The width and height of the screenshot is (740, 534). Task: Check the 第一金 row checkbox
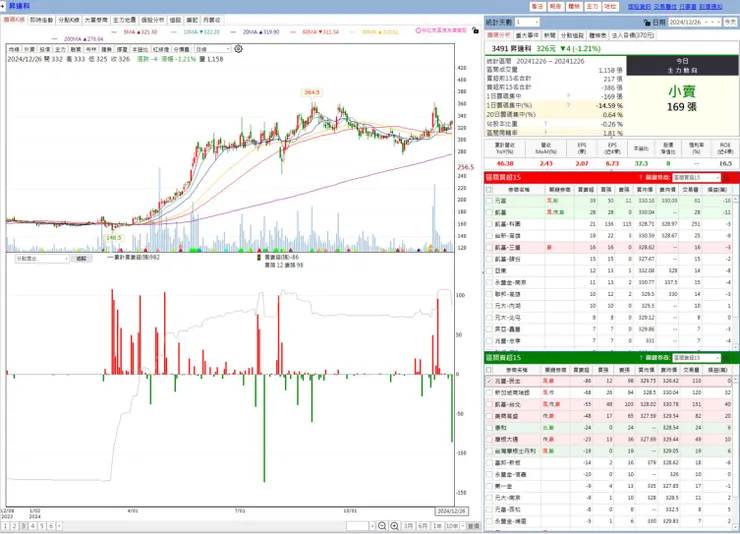pyautogui.click(x=489, y=486)
